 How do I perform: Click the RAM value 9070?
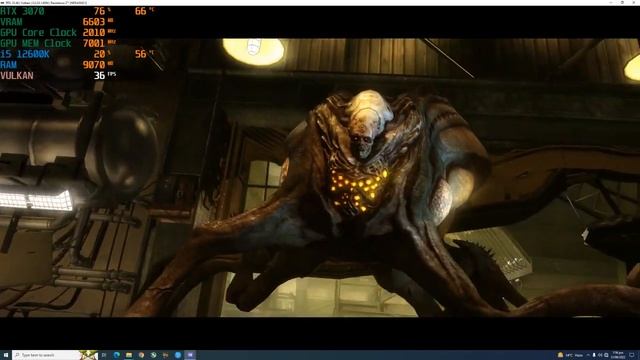94,64
